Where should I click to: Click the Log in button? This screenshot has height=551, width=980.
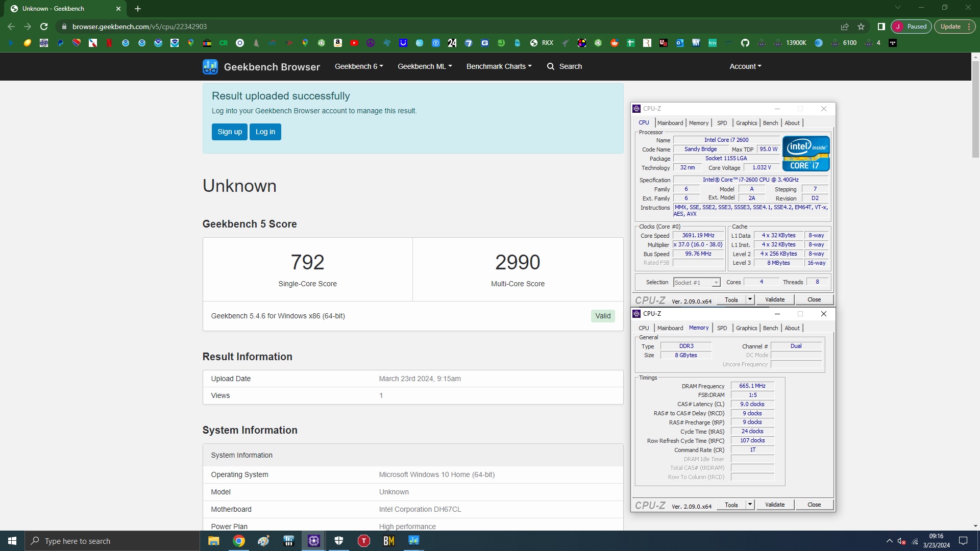tap(265, 132)
